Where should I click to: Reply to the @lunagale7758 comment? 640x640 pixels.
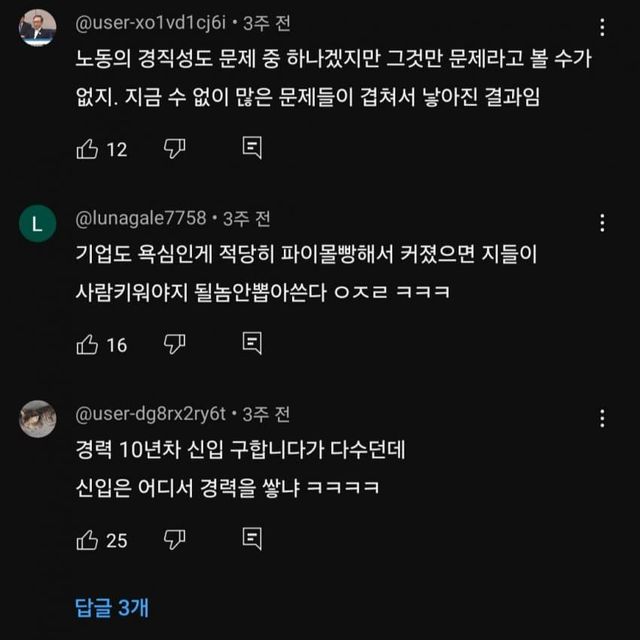[252, 344]
